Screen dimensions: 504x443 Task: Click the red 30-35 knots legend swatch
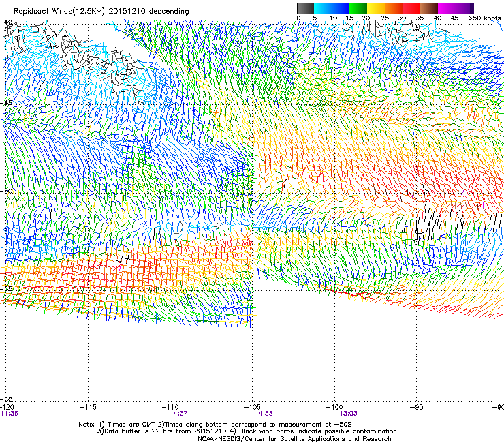(x=411, y=8)
